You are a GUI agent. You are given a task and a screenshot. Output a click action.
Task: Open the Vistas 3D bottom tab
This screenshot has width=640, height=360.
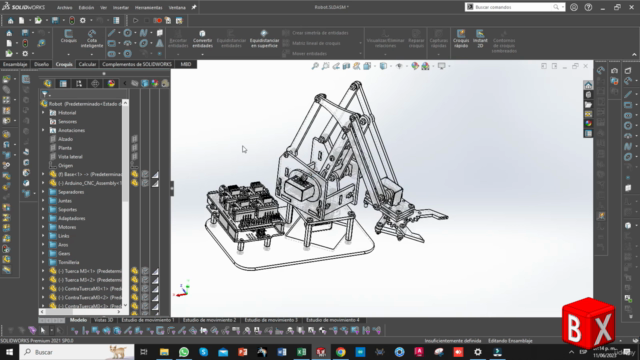[x=104, y=320]
